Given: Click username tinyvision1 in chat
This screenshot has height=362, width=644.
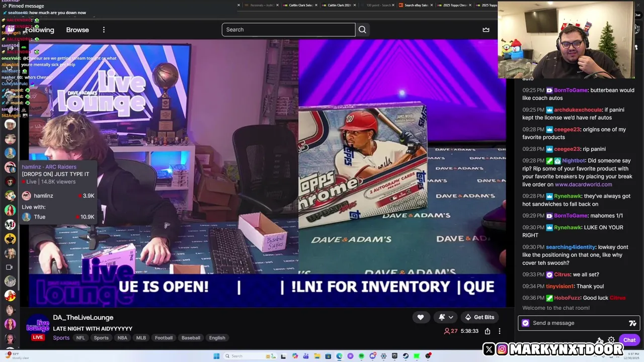Looking at the screenshot, I should coord(560,287).
